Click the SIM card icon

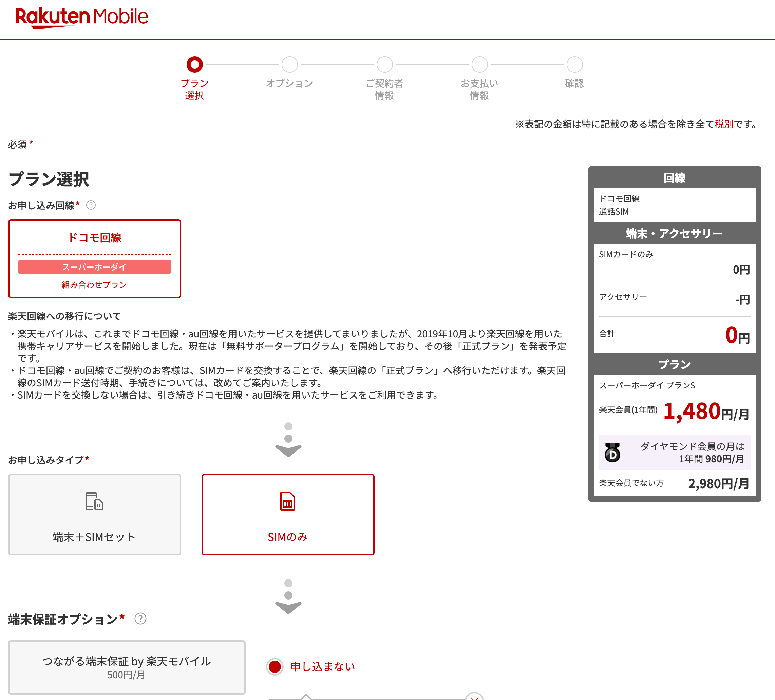[287, 501]
